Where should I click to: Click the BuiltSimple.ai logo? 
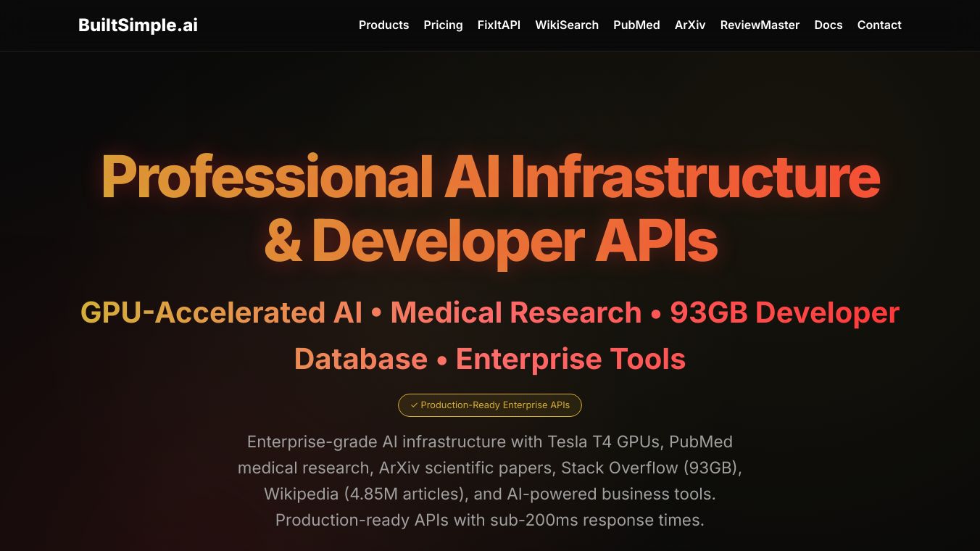138,25
